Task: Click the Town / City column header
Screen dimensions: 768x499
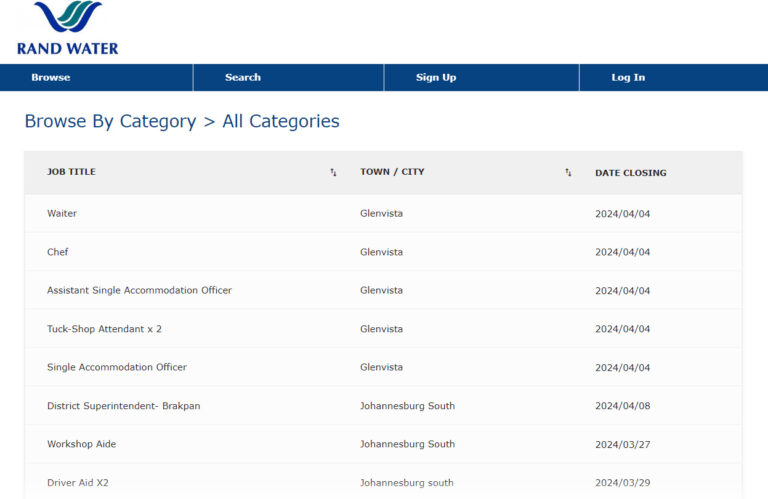Action: coord(392,172)
